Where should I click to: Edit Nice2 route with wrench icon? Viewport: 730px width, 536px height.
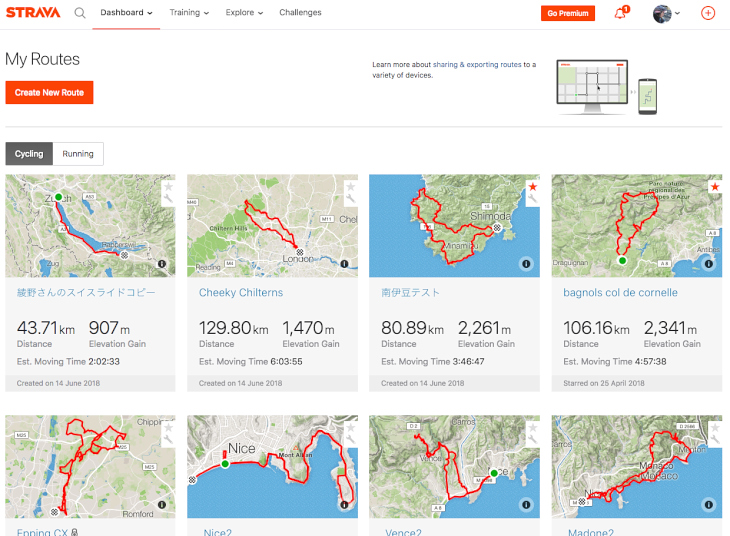click(x=351, y=439)
